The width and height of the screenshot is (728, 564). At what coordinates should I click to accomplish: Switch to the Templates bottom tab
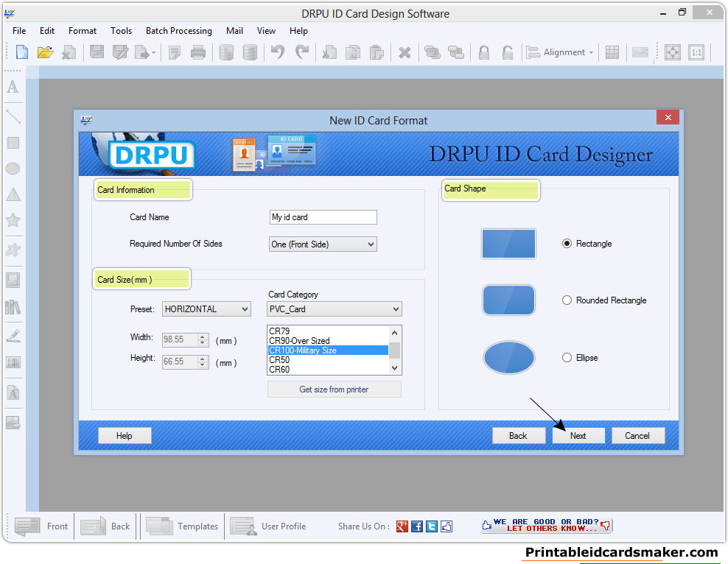pyautogui.click(x=182, y=526)
